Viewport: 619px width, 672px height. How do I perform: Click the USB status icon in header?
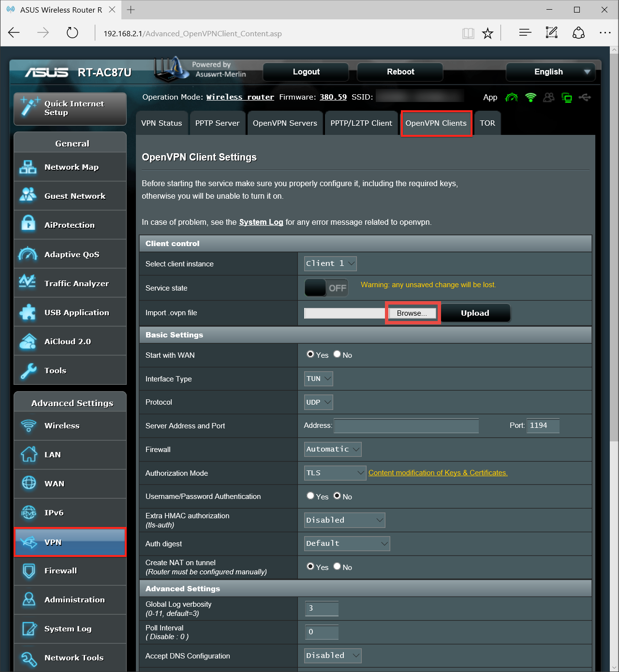pos(585,98)
